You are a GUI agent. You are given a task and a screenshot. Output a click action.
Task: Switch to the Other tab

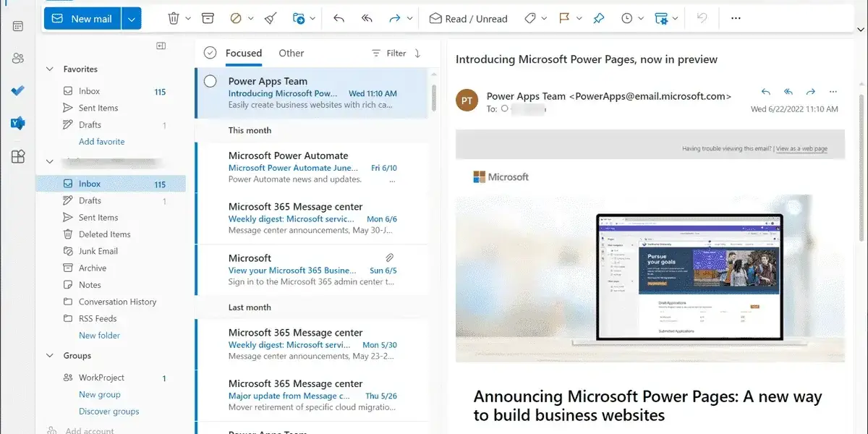click(x=292, y=53)
